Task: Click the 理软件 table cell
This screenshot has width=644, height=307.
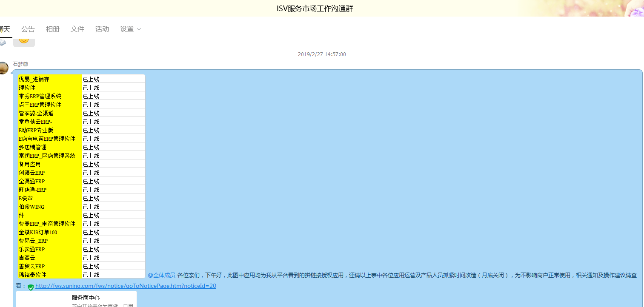Action: (50, 88)
